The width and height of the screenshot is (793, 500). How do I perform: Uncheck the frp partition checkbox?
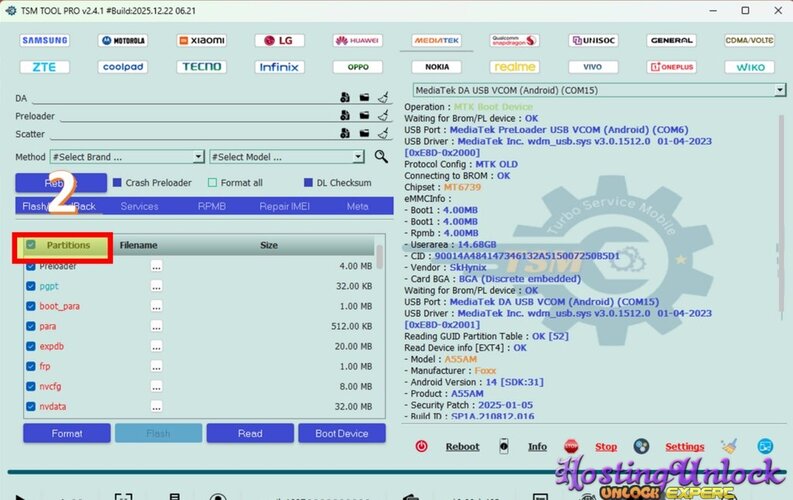pos(31,366)
